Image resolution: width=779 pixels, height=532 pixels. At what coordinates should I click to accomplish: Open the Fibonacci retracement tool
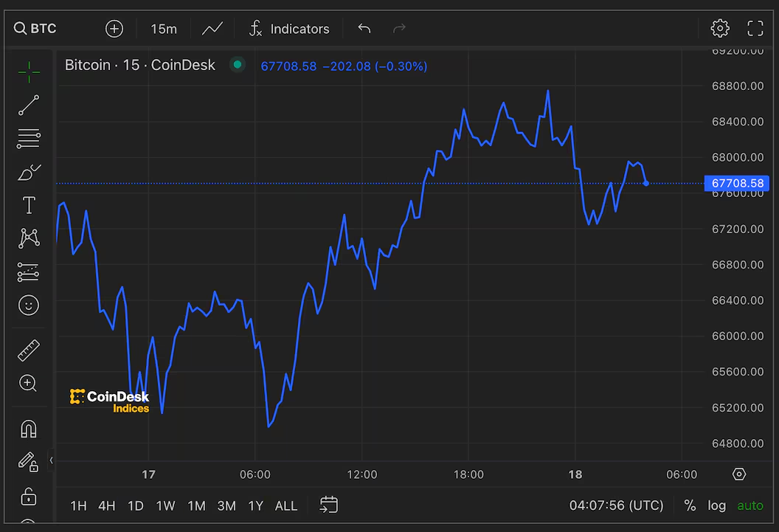click(x=29, y=138)
